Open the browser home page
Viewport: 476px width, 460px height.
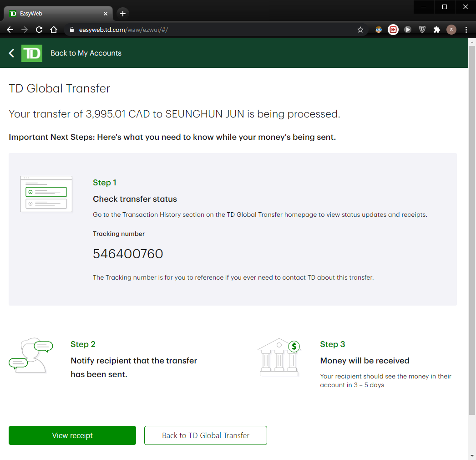pos(54,30)
